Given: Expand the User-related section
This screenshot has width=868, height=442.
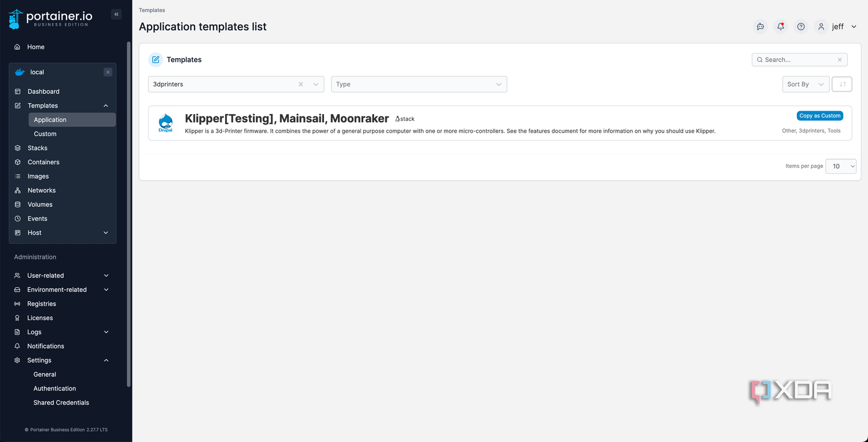Looking at the screenshot, I should [106, 276].
